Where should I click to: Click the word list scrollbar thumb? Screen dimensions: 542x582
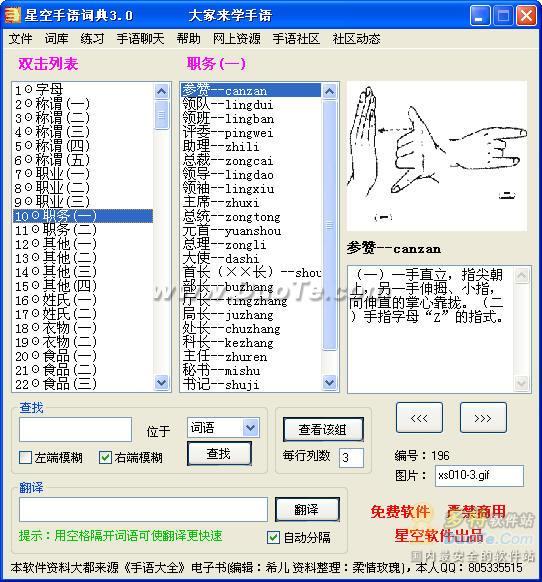[330, 225]
